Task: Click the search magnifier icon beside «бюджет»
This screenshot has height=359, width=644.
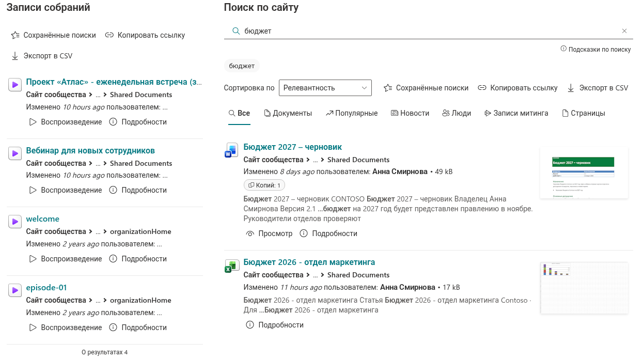Action: coord(236,31)
